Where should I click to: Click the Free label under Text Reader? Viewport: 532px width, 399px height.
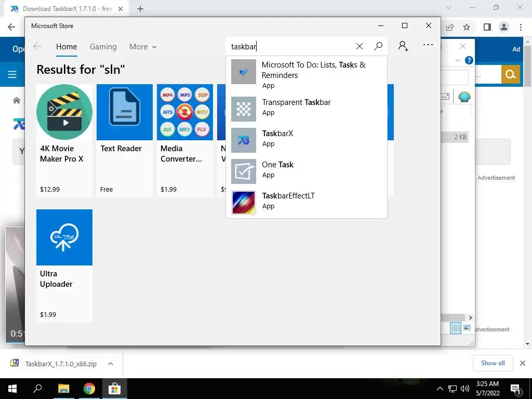click(x=107, y=189)
